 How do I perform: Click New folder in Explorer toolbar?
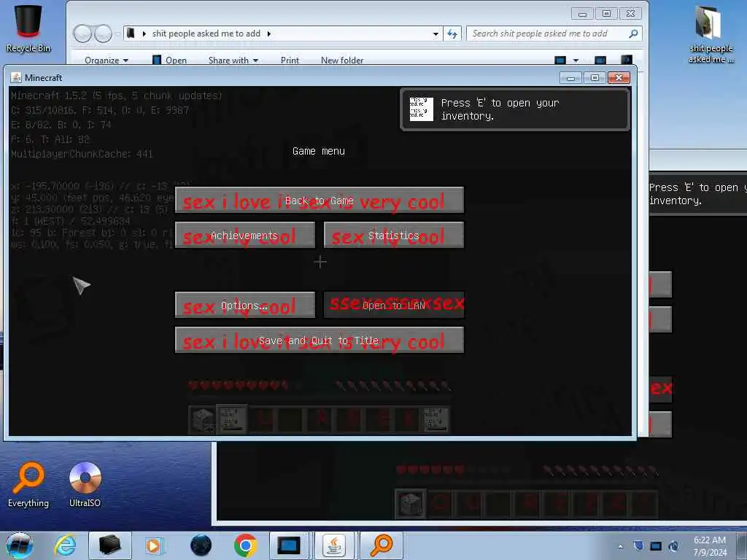(x=342, y=60)
